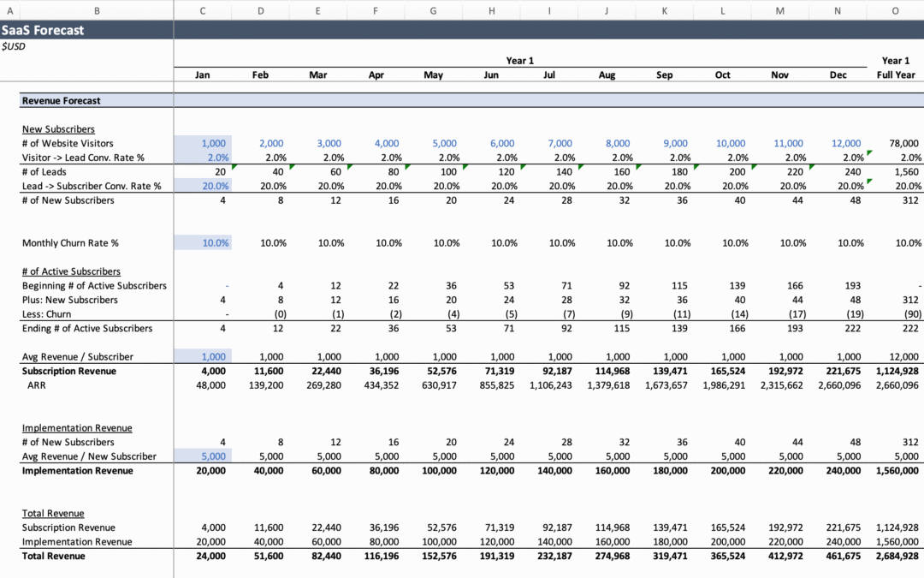Select the Monthly Churn Rate input cell
This screenshot has height=578, width=924.
203,242
